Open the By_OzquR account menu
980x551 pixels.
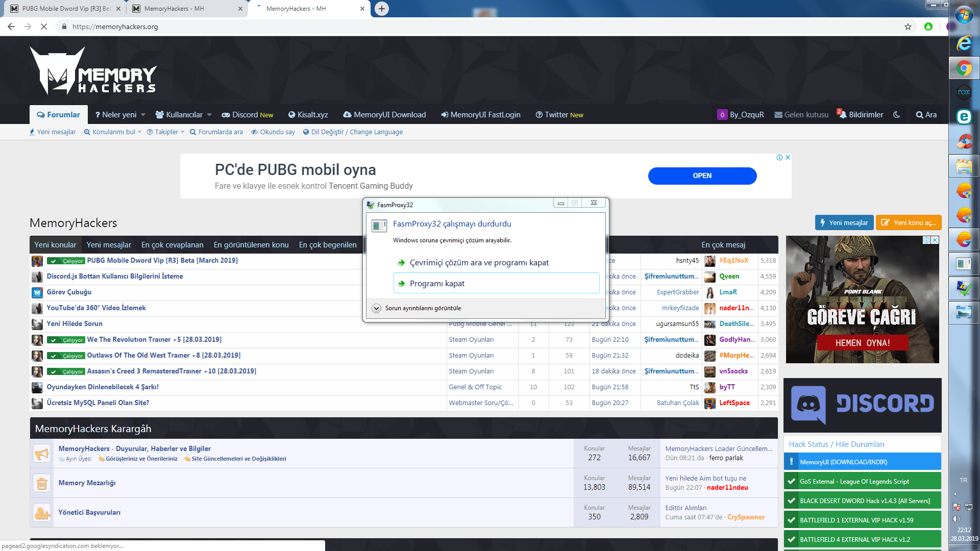[741, 115]
